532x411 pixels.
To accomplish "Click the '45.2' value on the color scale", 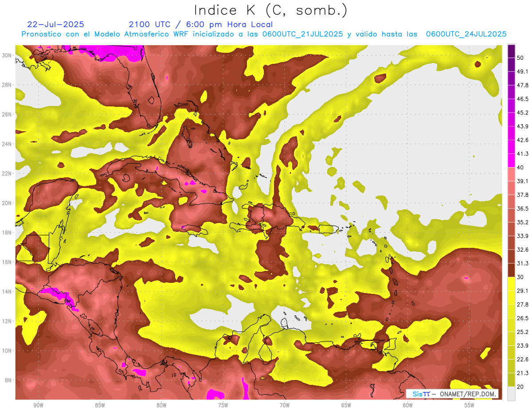I will pyautogui.click(x=523, y=113).
